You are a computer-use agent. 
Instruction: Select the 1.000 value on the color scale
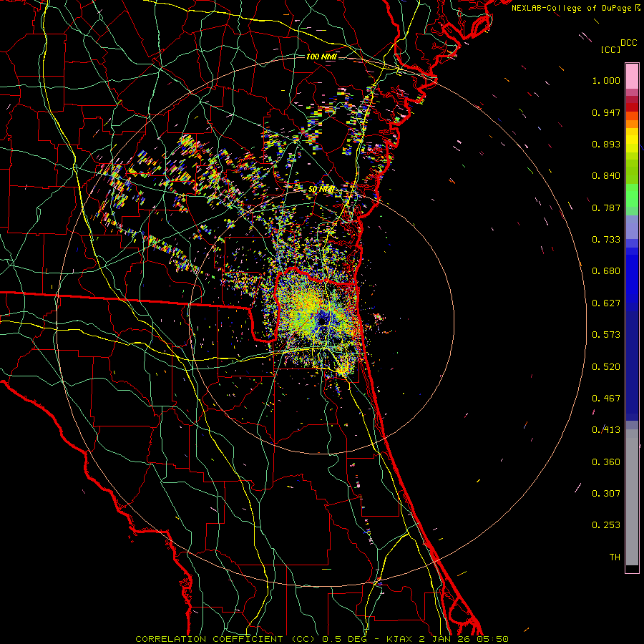(x=606, y=80)
